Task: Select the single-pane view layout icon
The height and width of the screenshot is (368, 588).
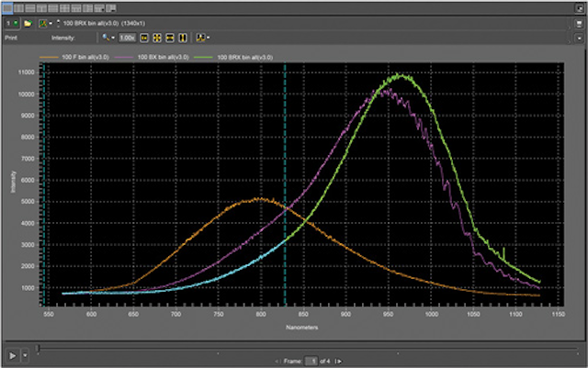Action: click(x=7, y=8)
